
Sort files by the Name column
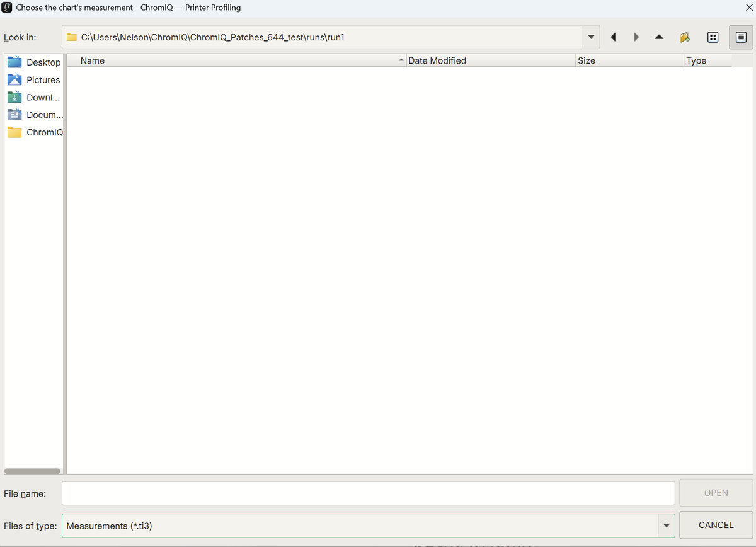[236, 60]
